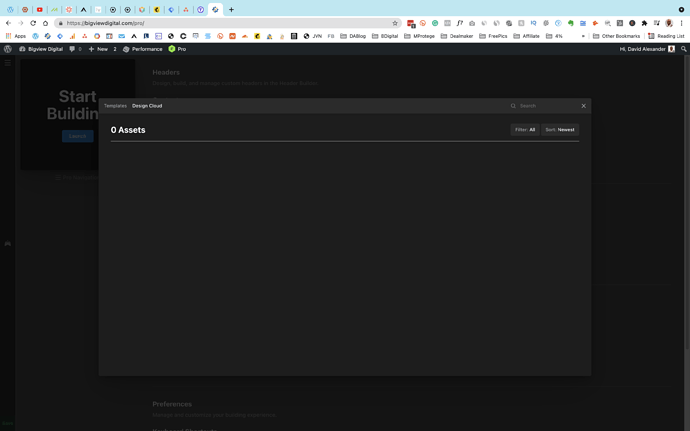This screenshot has height=431, width=690.
Task: Open the FreePics bookmarks folder
Action: (x=493, y=36)
